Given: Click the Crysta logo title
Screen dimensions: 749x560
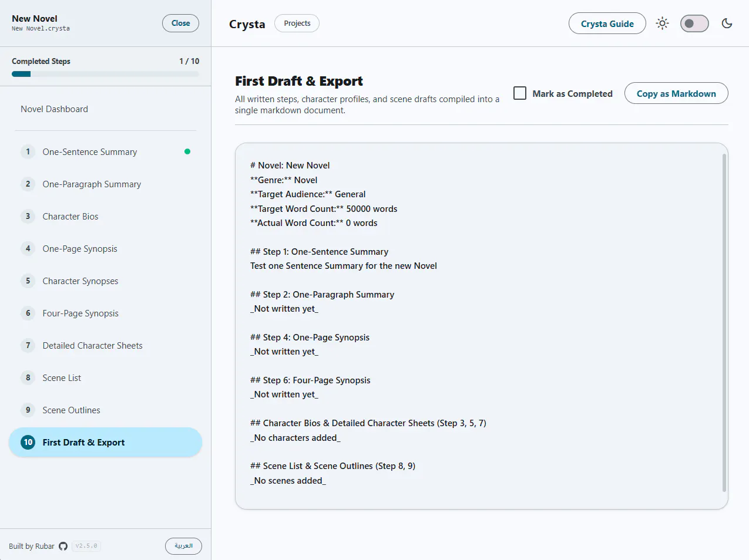Looking at the screenshot, I should click(247, 24).
